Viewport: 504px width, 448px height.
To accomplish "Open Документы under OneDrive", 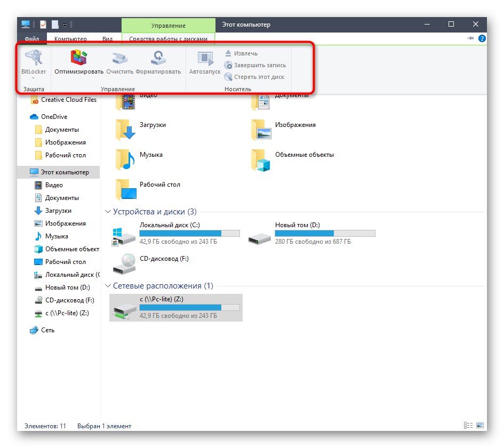I will 57,130.
